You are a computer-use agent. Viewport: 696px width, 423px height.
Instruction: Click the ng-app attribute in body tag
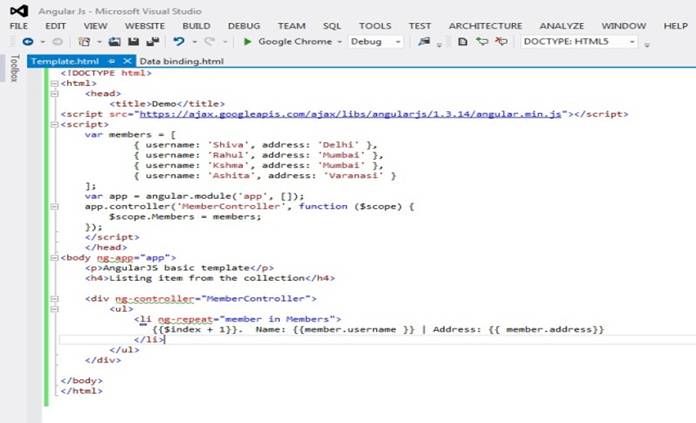115,258
